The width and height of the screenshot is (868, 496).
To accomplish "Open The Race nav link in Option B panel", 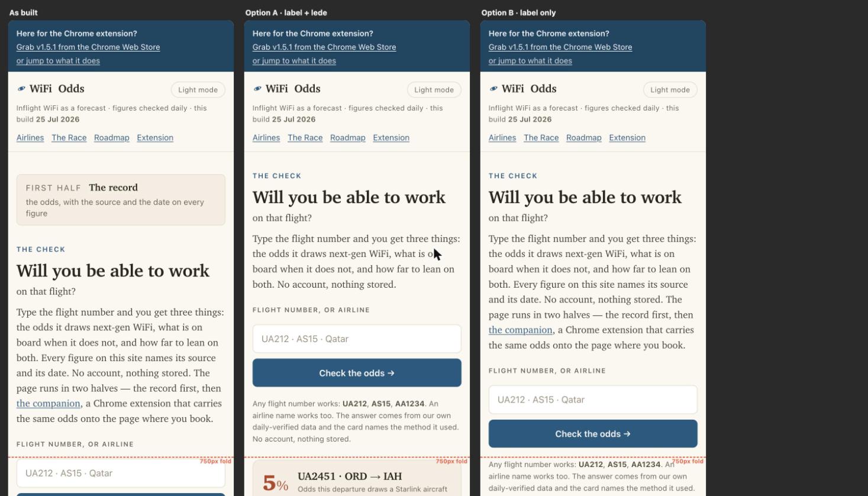I will pyautogui.click(x=541, y=138).
